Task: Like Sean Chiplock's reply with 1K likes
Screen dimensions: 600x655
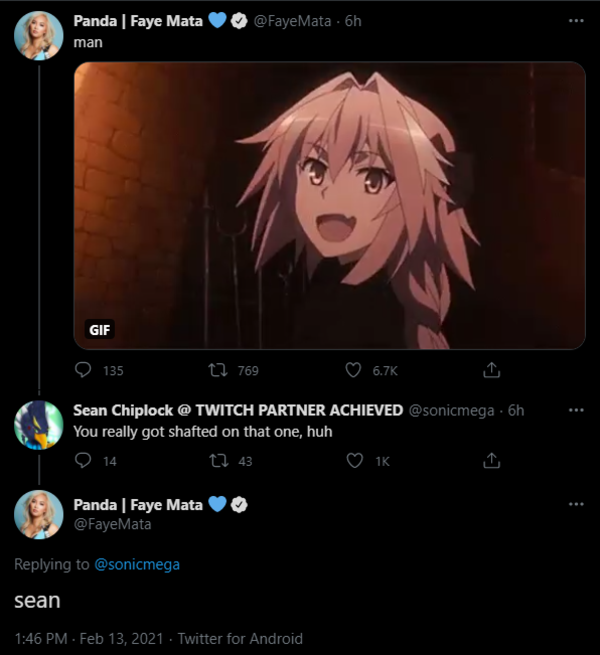Action: (353, 461)
